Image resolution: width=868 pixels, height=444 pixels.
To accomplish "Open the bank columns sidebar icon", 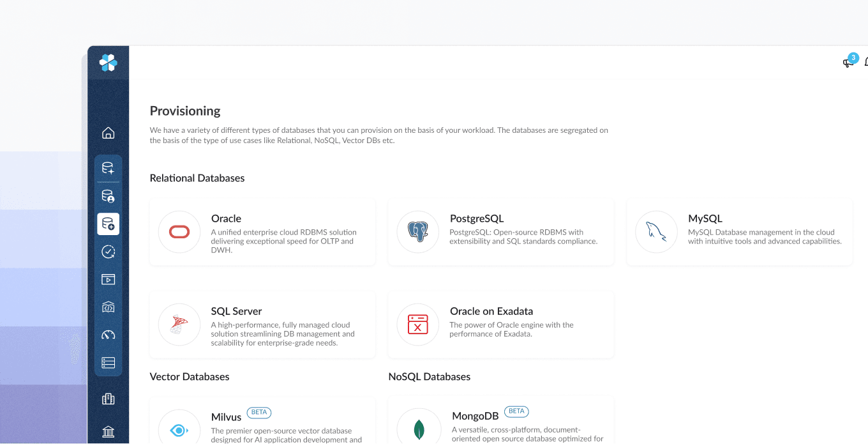I will (108, 432).
